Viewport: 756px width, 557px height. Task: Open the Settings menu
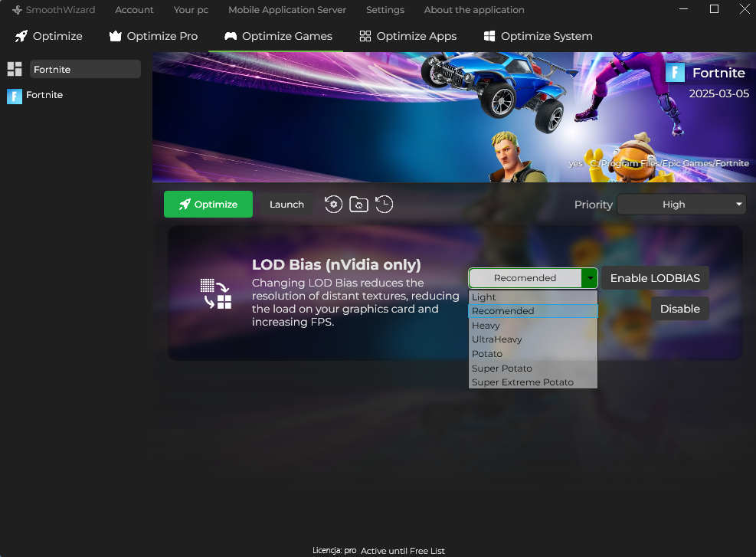[x=385, y=10]
